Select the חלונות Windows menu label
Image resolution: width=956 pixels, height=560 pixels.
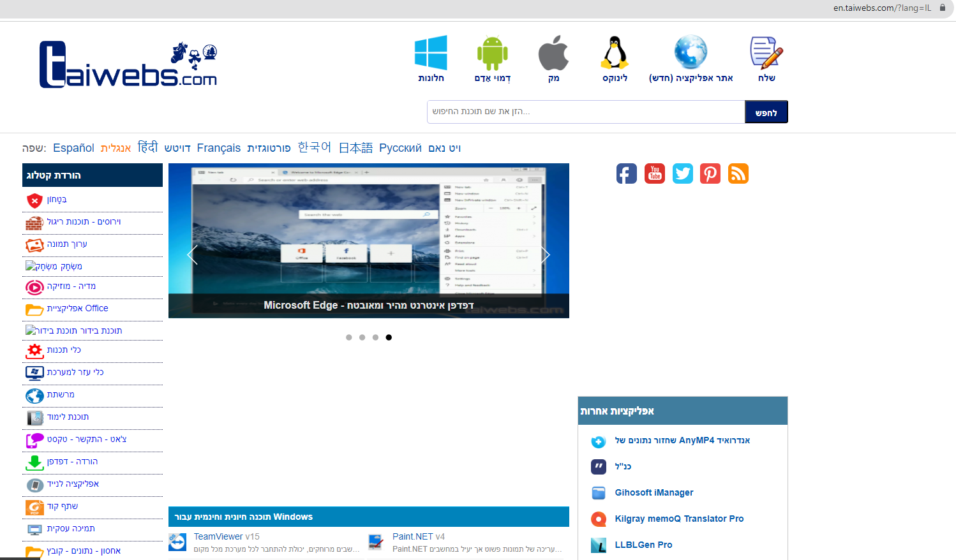431,78
